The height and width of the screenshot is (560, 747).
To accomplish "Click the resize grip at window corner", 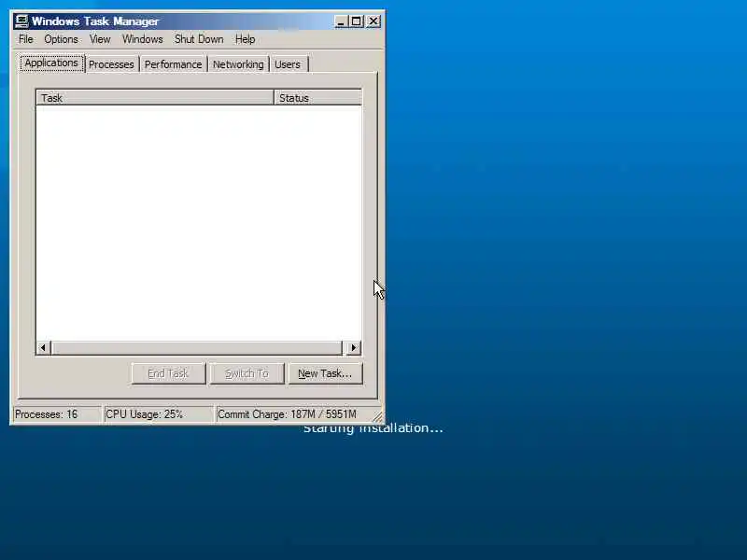I will click(378, 416).
